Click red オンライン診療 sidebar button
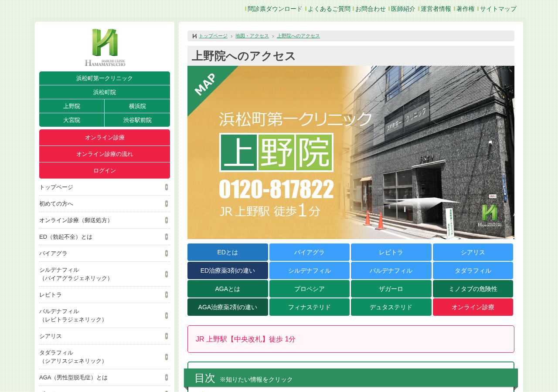Screen dimensions: 558x392 click(x=105, y=138)
